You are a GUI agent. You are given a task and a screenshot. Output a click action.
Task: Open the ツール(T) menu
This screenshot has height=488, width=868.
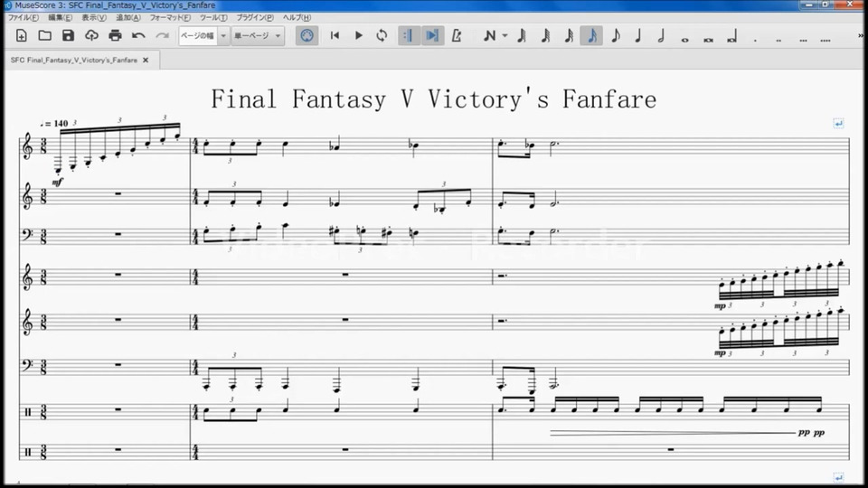coord(213,18)
